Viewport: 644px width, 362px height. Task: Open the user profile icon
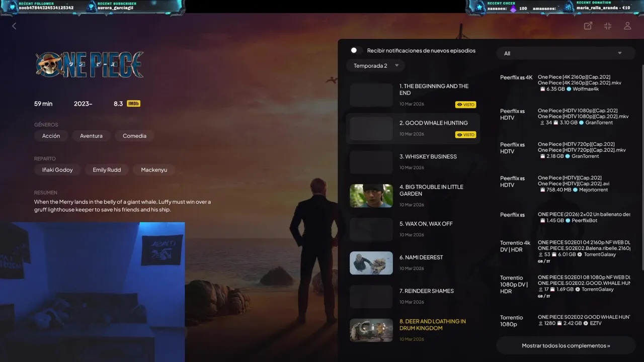pyautogui.click(x=627, y=26)
